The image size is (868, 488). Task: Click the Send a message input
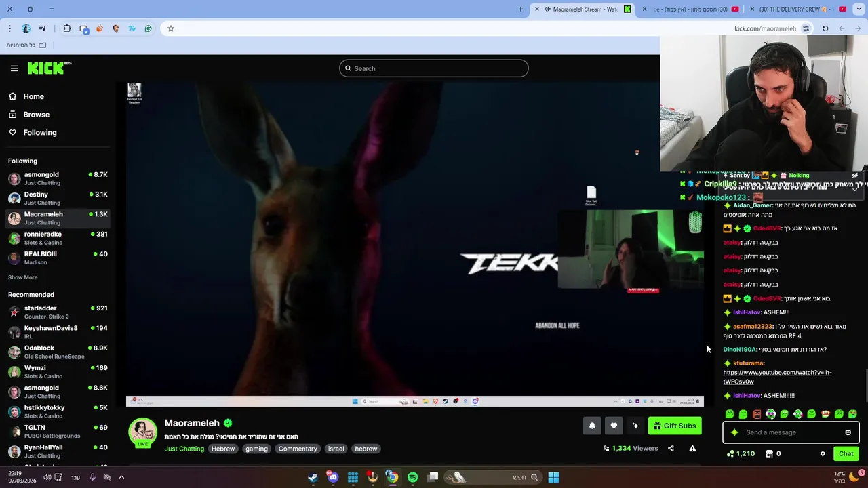pos(791,432)
